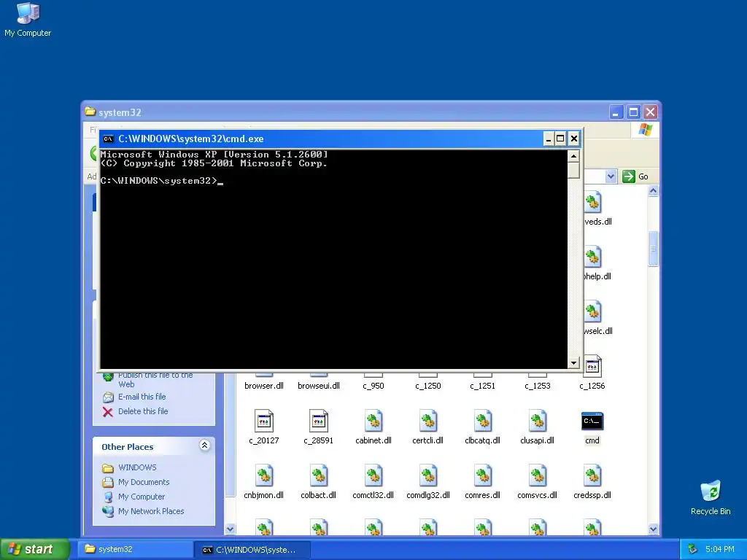
Task: Click E-mail this file link
Action: point(142,397)
